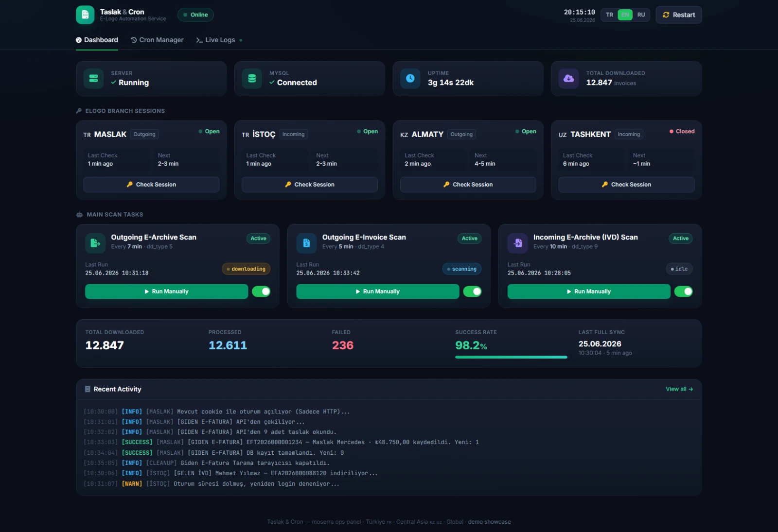Run the Outgoing E-Archive Scan manually
778x532 pixels.
point(166,292)
